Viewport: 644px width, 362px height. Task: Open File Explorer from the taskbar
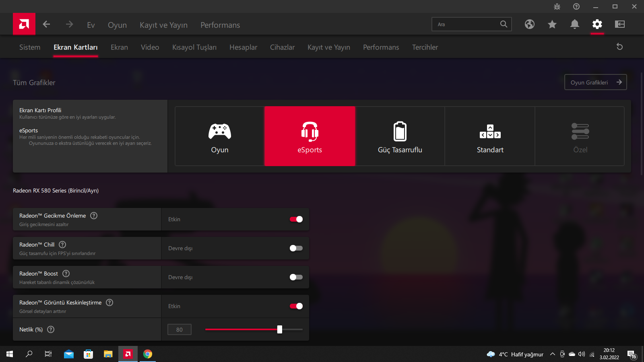click(x=108, y=354)
